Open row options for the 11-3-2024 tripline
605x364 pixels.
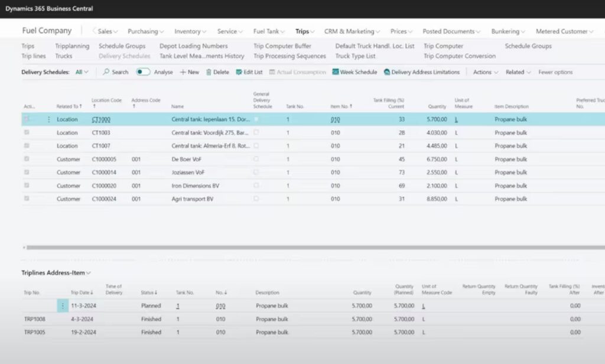point(63,306)
